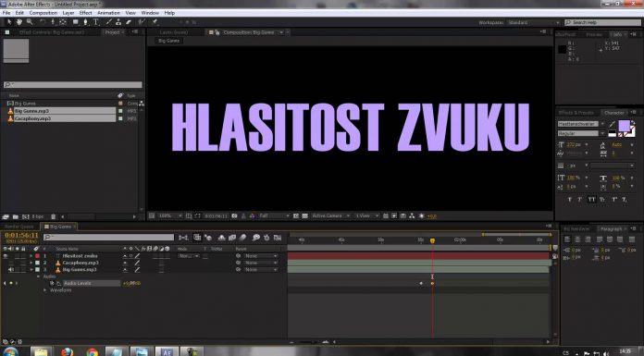The width and height of the screenshot is (644, 356).
Task: Click the Audio Levels value in timeline
Action: point(131,283)
